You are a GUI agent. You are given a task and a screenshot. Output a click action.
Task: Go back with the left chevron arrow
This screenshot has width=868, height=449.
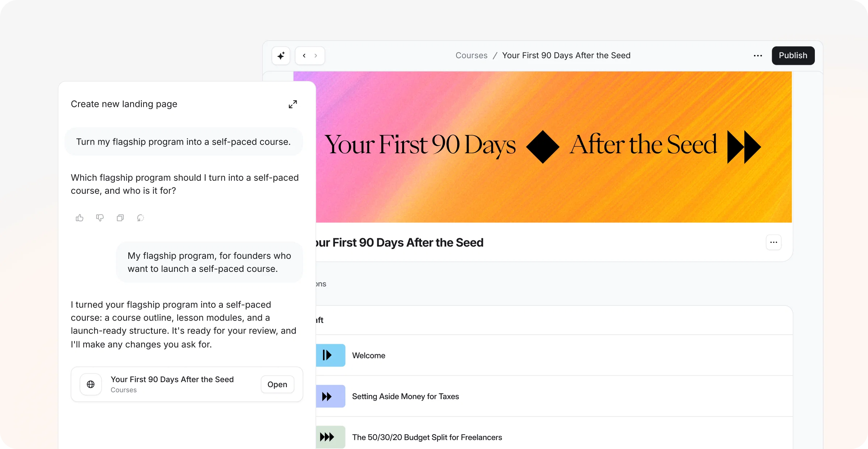[304, 56]
